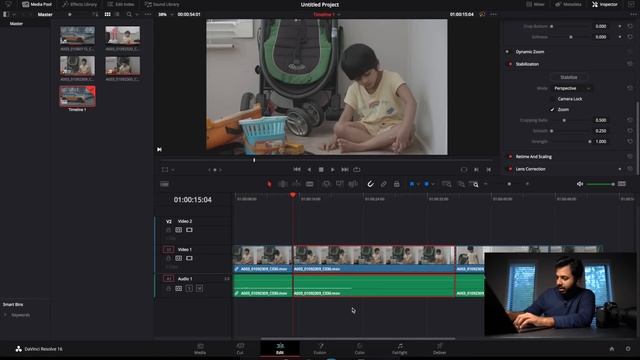Toggle Dynamic Zoom on
Screen dimensions: 640x360
pos(507,52)
